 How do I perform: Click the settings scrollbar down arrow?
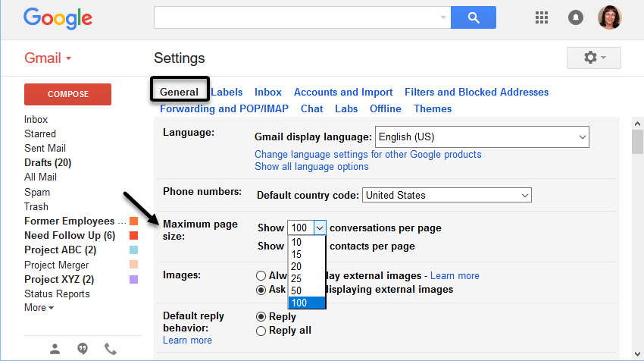(637, 353)
